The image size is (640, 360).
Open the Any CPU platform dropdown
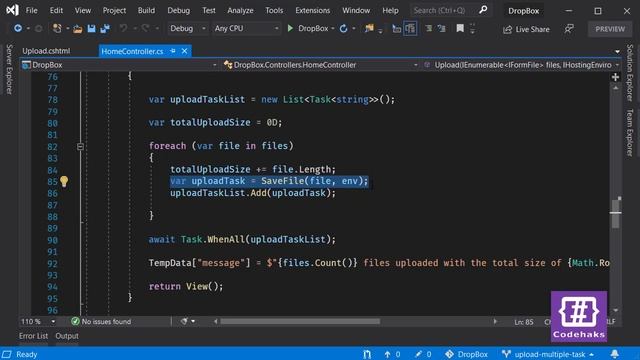click(247, 29)
